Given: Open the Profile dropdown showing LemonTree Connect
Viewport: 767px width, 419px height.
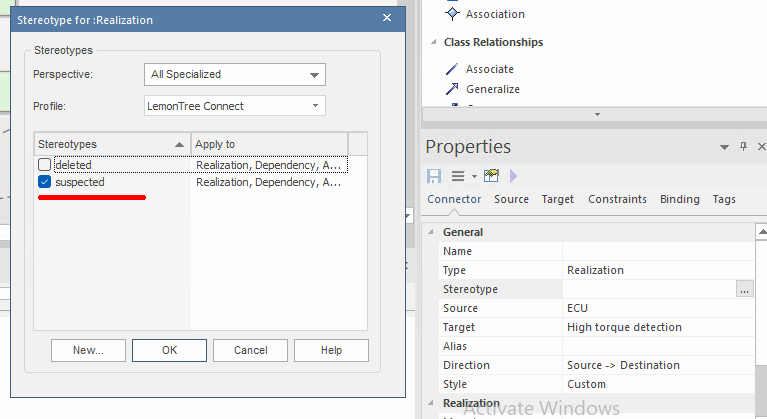Looking at the screenshot, I should 235,106.
